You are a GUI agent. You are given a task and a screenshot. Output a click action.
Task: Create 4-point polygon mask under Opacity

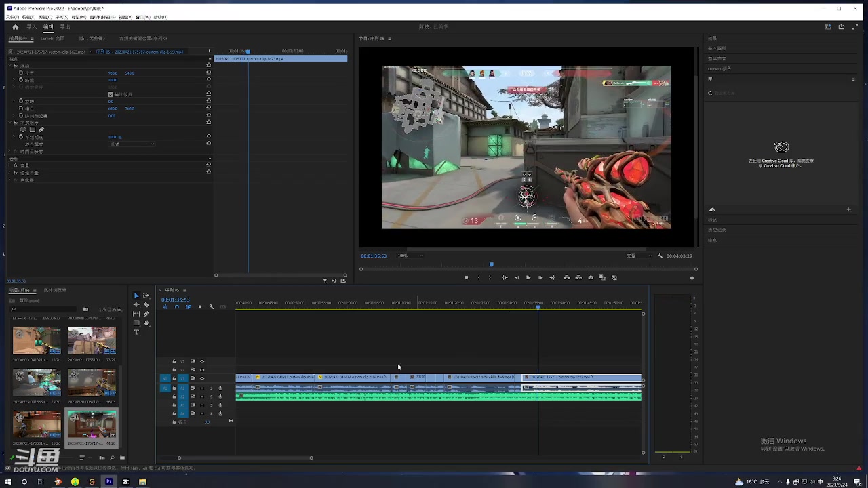[x=32, y=129]
